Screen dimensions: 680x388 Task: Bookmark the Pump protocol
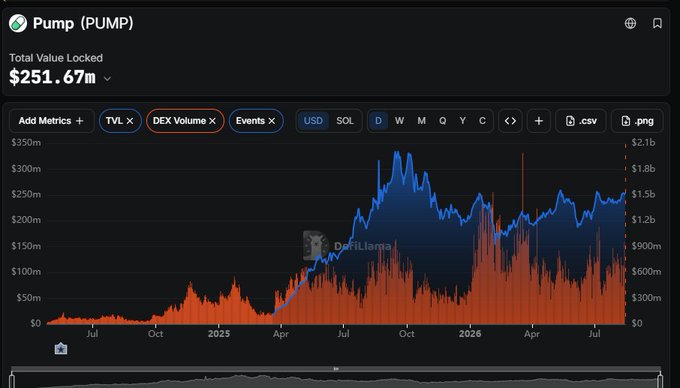point(657,23)
